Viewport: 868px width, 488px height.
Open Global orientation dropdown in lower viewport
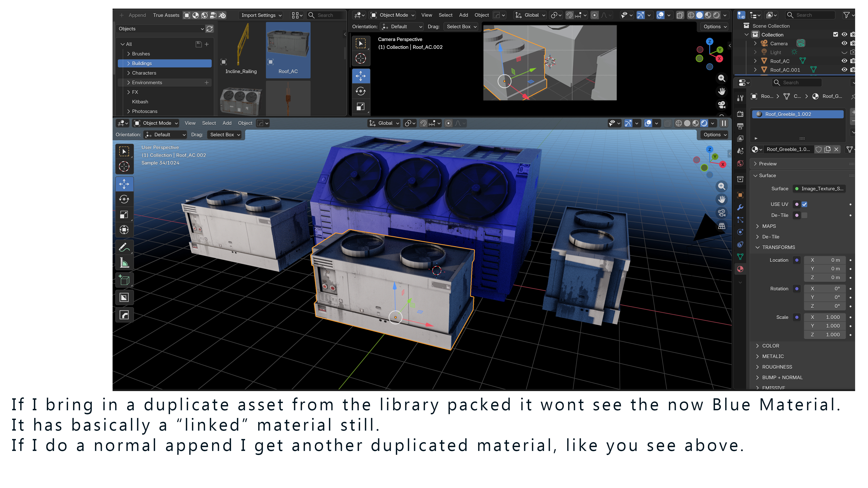click(384, 123)
